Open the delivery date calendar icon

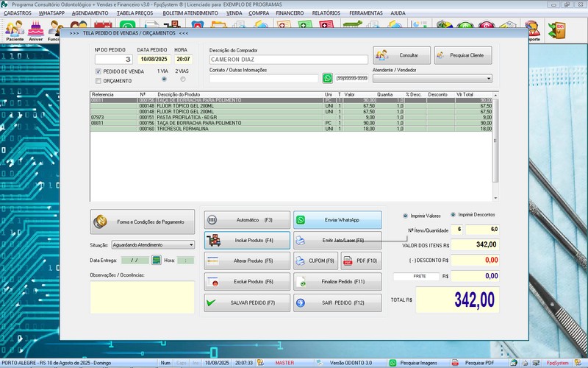[156, 260]
